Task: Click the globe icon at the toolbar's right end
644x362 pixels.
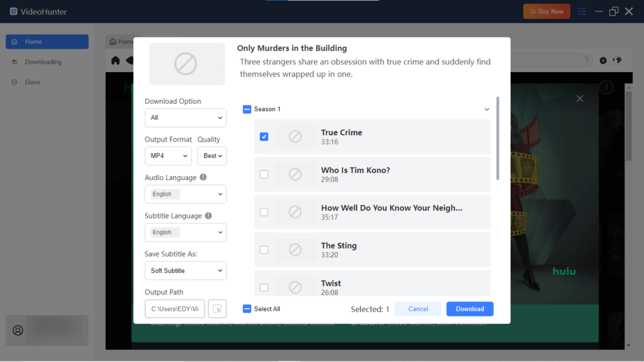Action: pyautogui.click(x=617, y=61)
